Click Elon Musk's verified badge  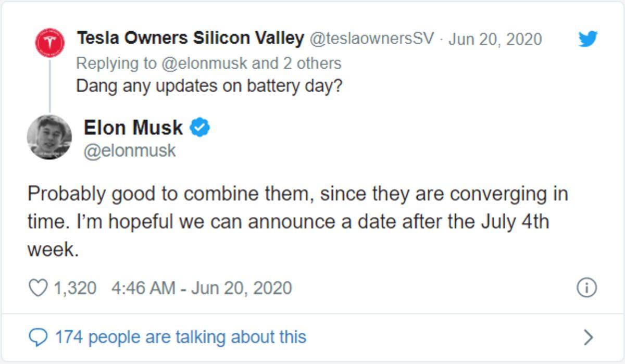coord(201,127)
